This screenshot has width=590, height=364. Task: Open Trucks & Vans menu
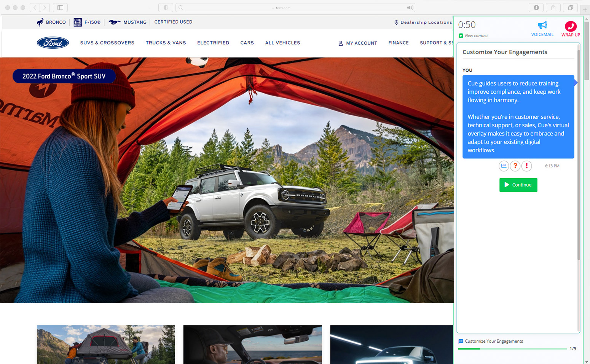click(166, 43)
